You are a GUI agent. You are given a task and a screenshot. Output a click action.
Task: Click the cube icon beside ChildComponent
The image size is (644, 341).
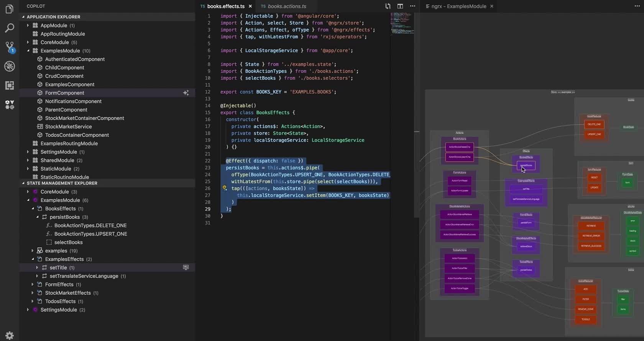point(40,67)
